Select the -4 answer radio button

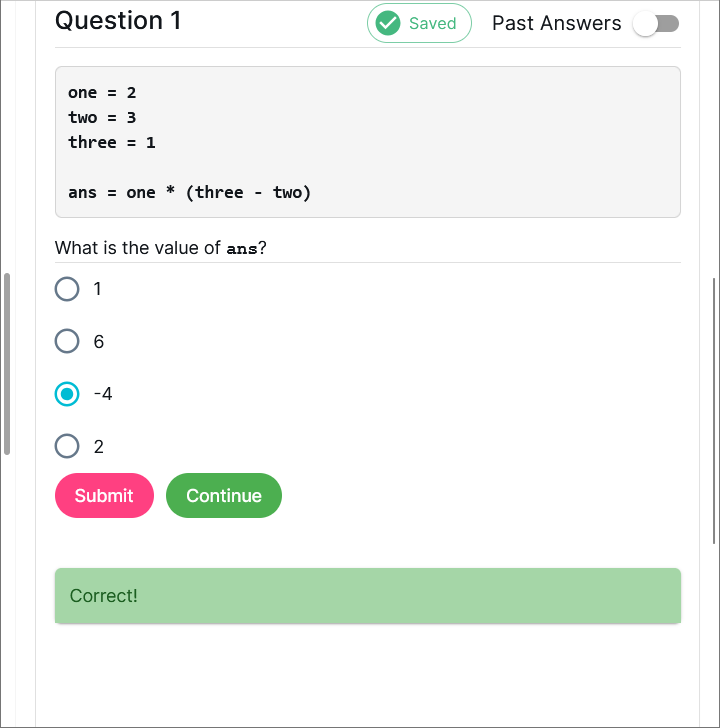point(67,394)
